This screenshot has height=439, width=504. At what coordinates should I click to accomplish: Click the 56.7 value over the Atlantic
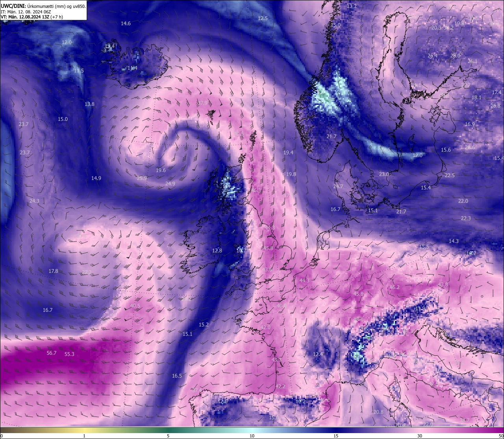[x=52, y=353]
